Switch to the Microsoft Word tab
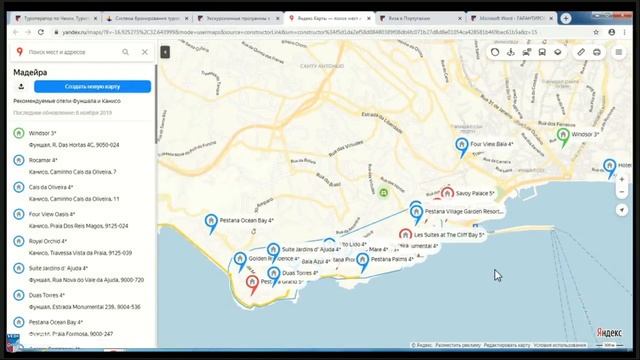The height and width of the screenshot is (360, 640). pyautogui.click(x=511, y=18)
